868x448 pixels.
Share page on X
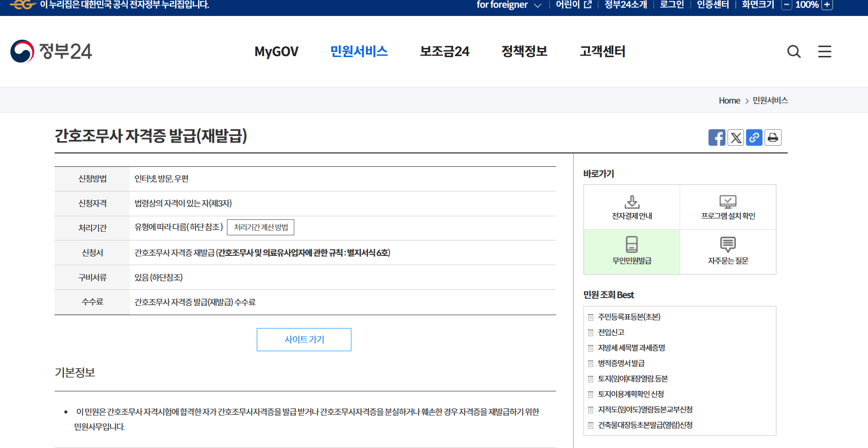(x=736, y=137)
